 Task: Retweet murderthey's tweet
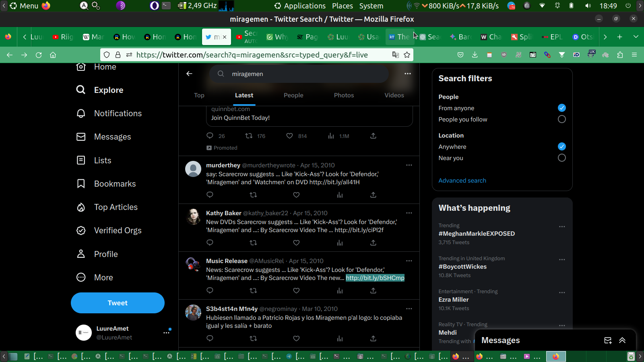(x=253, y=195)
